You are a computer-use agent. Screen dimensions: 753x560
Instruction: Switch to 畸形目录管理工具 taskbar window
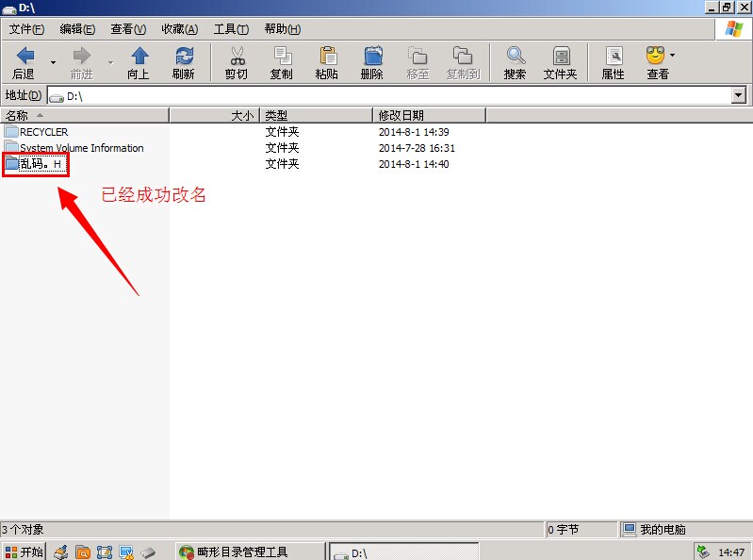[x=250, y=552]
